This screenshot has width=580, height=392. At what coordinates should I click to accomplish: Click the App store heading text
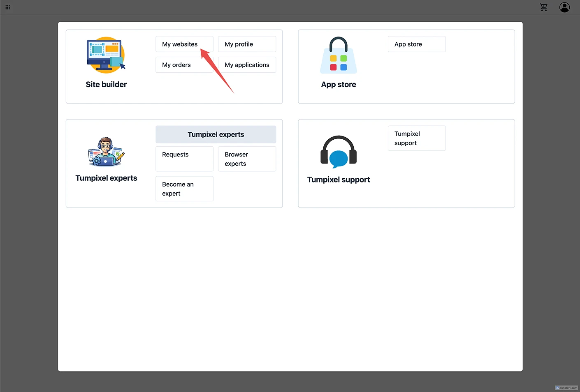[x=339, y=85]
